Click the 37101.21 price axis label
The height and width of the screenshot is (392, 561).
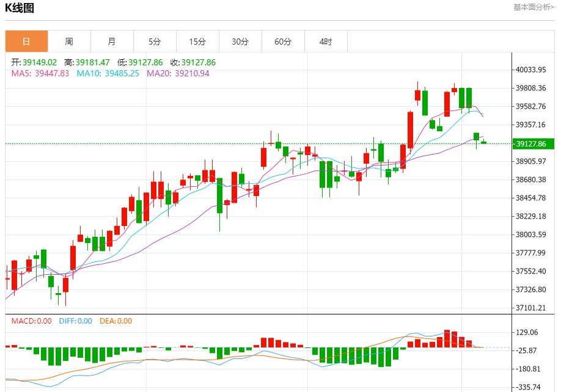pos(530,308)
